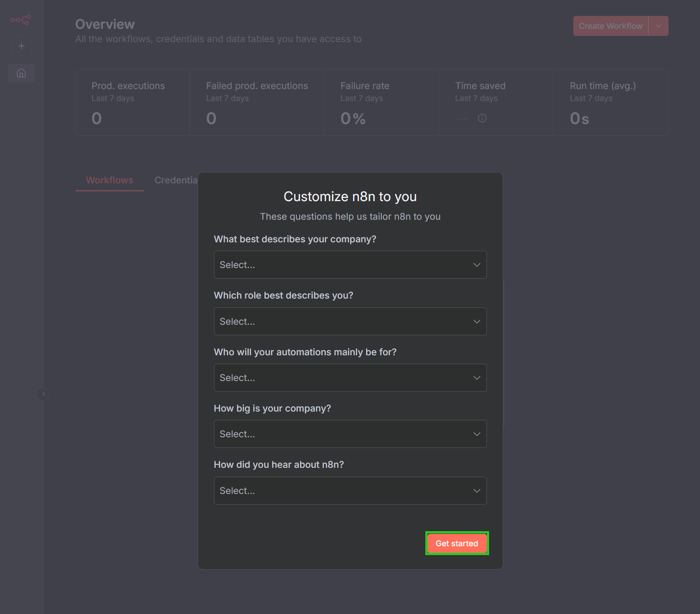Click the Run time stat card
Image resolution: width=700 pixels, height=614 pixels.
pos(611,102)
